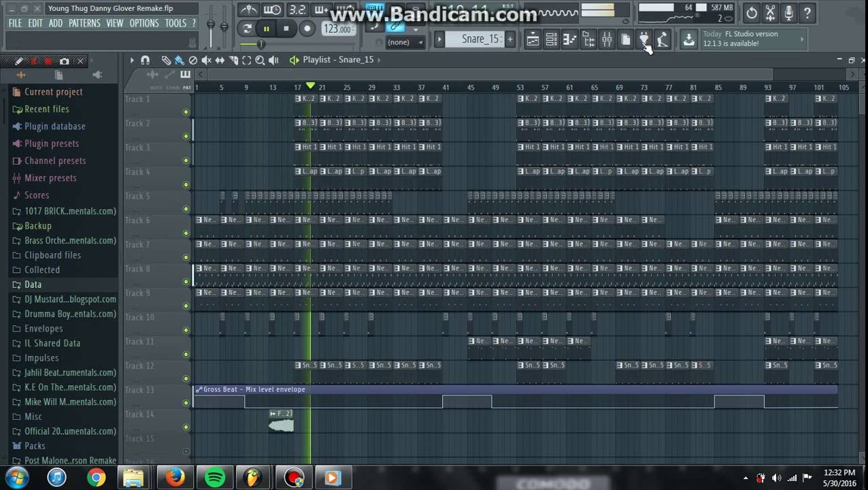Select the playlist Select tool
Viewport: 868px width, 490px height.
pos(247,60)
